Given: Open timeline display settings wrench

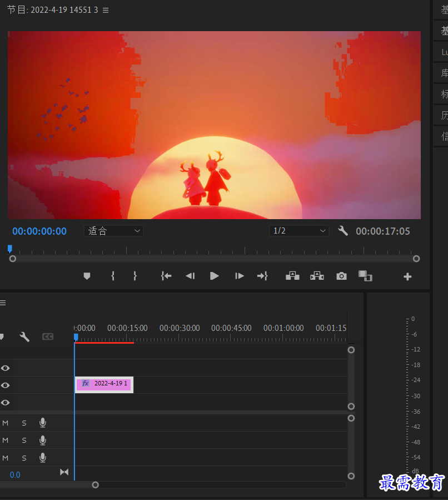Looking at the screenshot, I should [x=24, y=336].
